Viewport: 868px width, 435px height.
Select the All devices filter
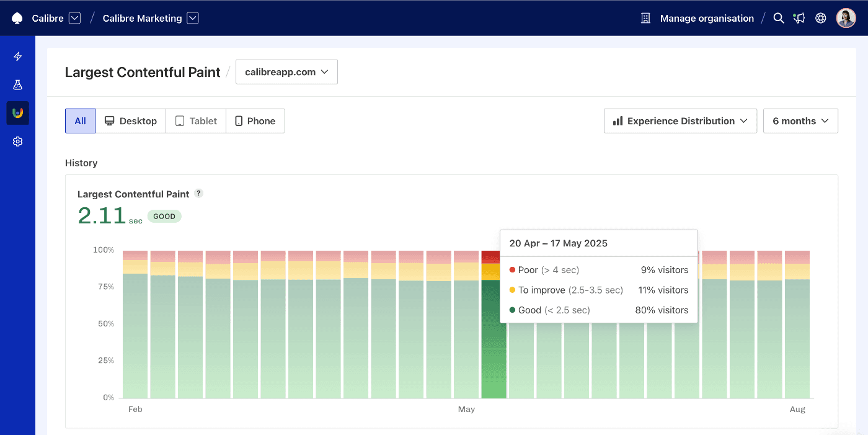coord(80,120)
